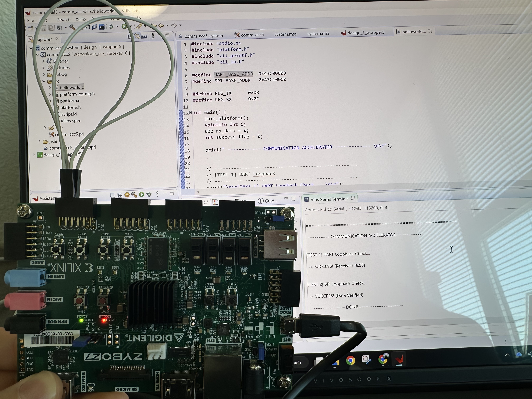
Task: Expand the Includes node in Explorer
Action: coord(44,68)
